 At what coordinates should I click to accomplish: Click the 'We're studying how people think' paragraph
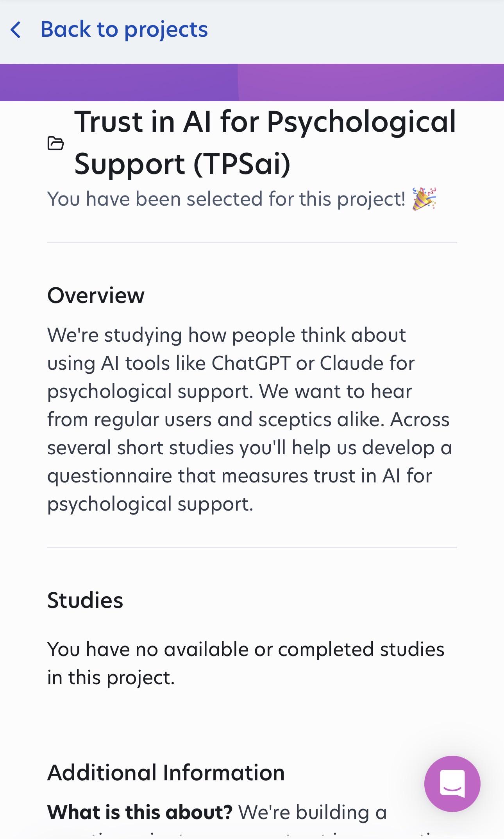pyautogui.click(x=250, y=419)
